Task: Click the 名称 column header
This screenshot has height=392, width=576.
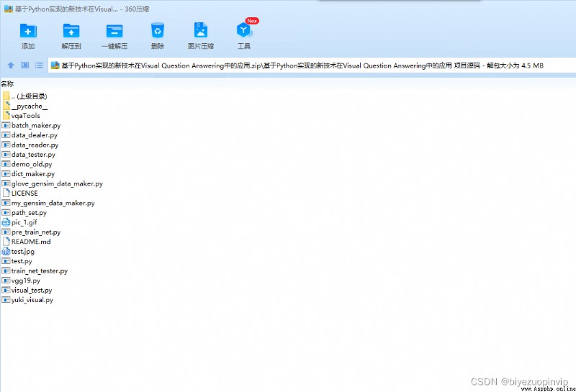Action: 7,84
